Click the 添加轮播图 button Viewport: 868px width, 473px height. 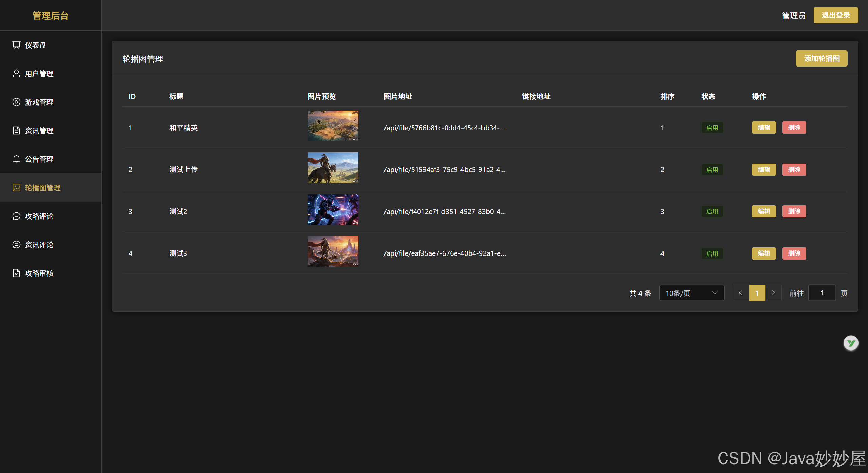click(822, 58)
